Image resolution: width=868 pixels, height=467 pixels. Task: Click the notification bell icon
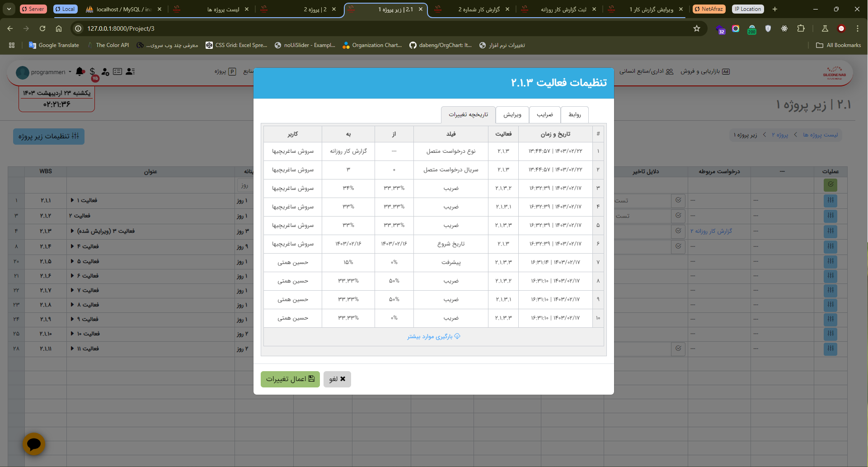pyautogui.click(x=80, y=71)
